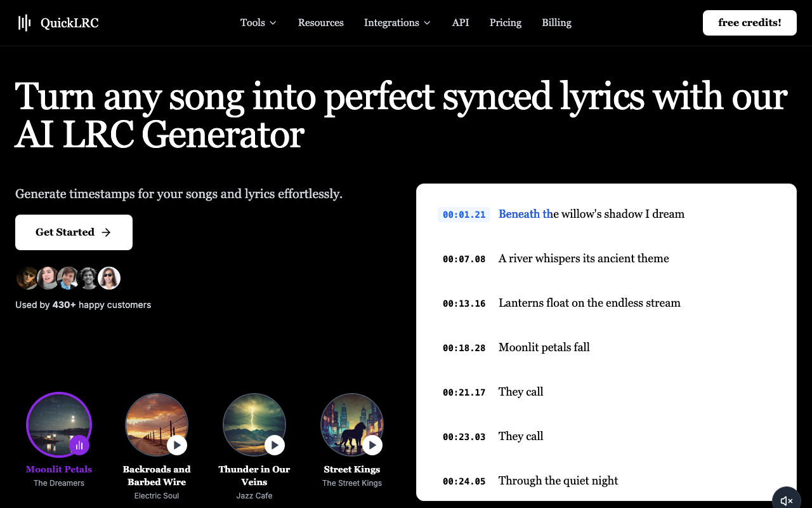The width and height of the screenshot is (812, 508).
Task: Click the arrow icon in Get Started
Action: pos(106,232)
